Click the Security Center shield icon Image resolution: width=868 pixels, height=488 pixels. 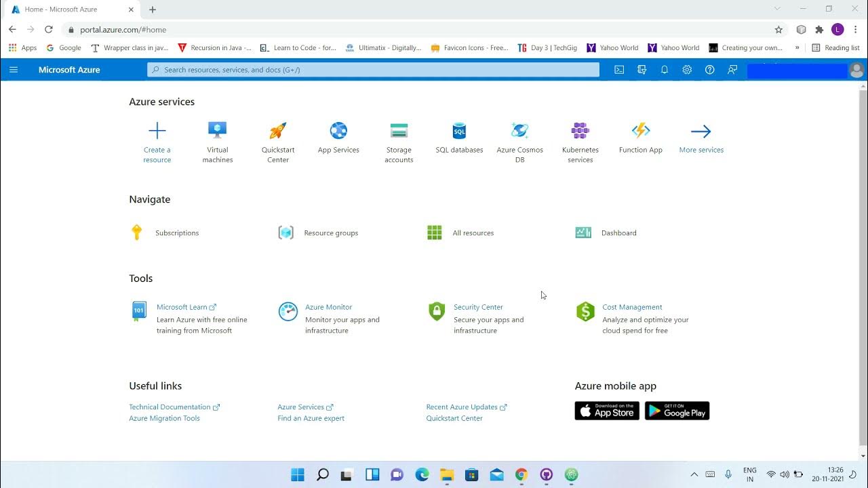(x=437, y=312)
